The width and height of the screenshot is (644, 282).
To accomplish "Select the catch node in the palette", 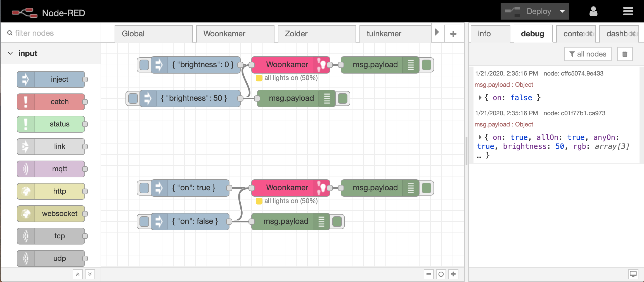I will [x=51, y=102].
